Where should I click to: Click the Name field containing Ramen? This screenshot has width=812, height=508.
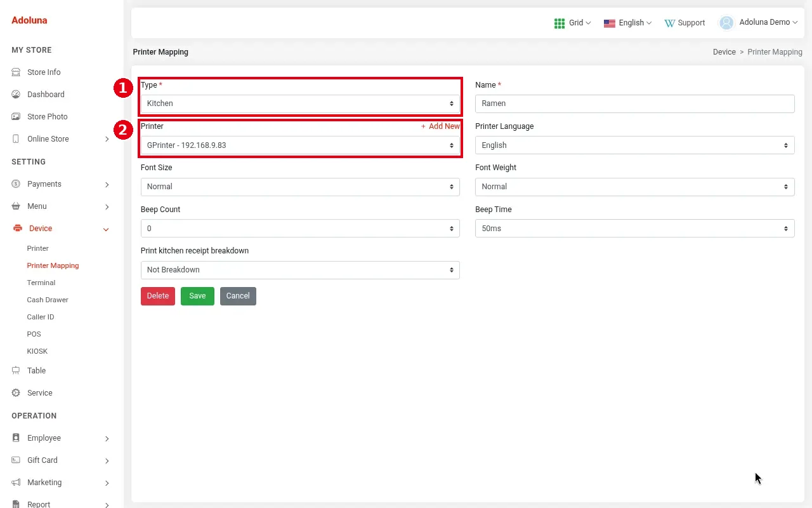(x=634, y=104)
